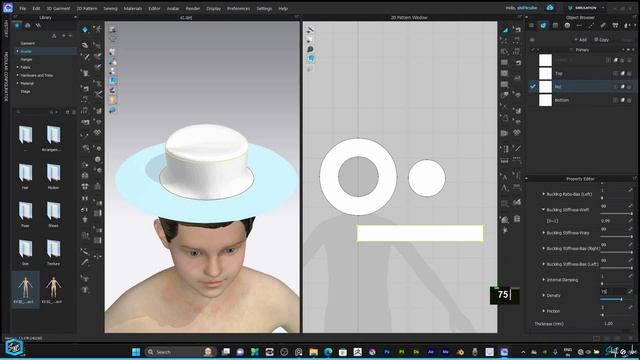Open the Texture folder thumbnail
Screen dimensions: 640x360
(x=53, y=251)
